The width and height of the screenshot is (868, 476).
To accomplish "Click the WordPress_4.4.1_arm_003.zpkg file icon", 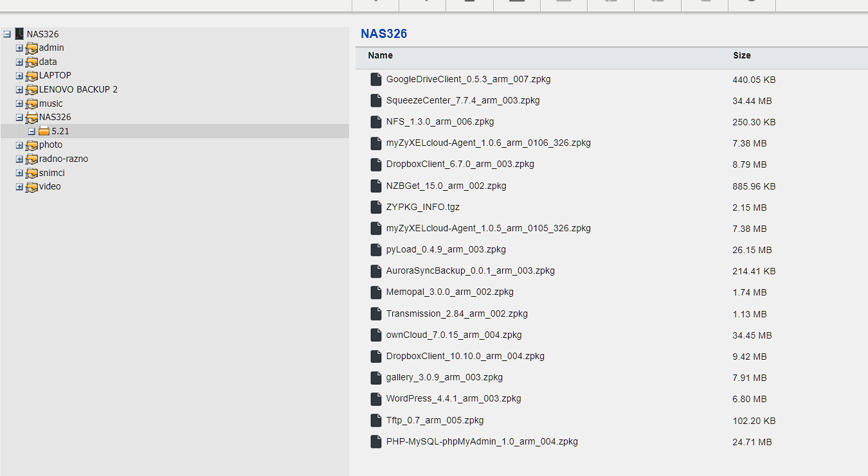I will pyautogui.click(x=376, y=399).
